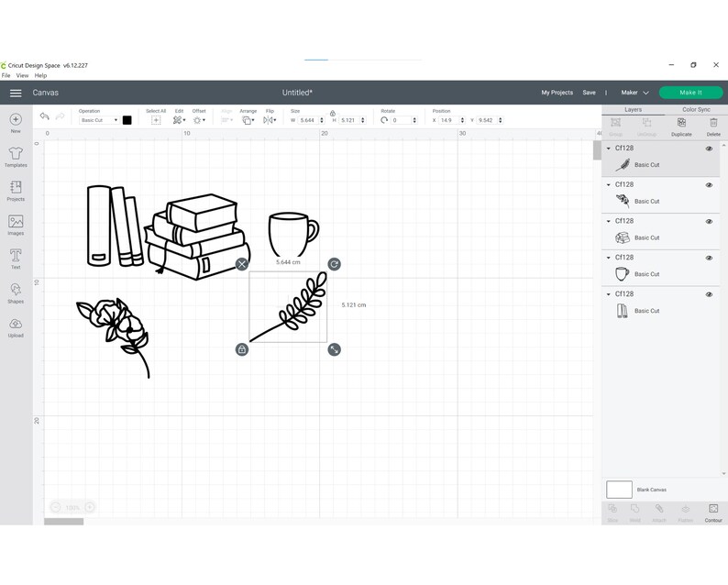The width and height of the screenshot is (728, 585).
Task: Hide the coffee mug layer
Action: click(x=709, y=258)
